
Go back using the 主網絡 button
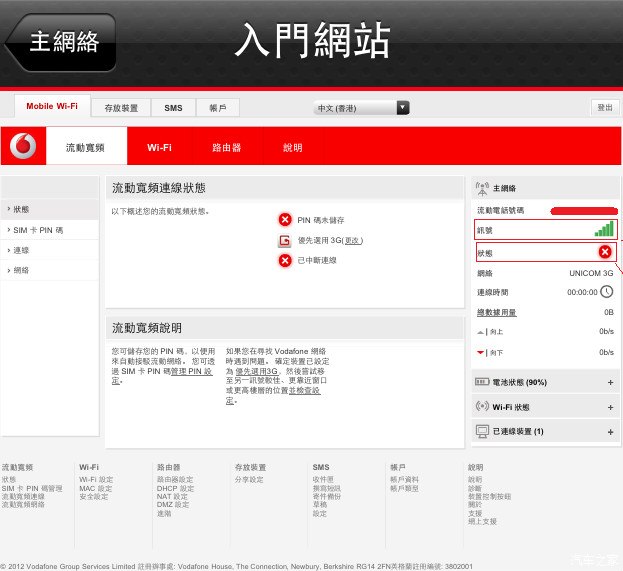click(62, 41)
